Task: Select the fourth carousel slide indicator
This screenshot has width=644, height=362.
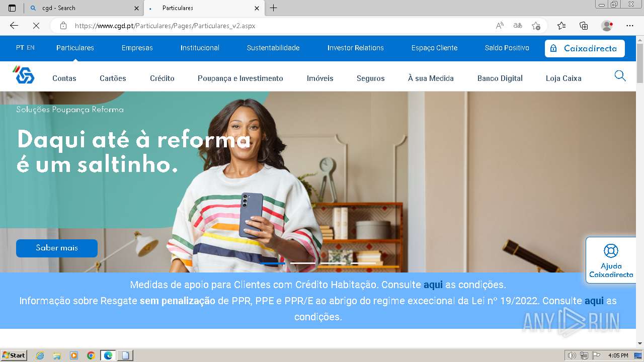Action: 363,263
